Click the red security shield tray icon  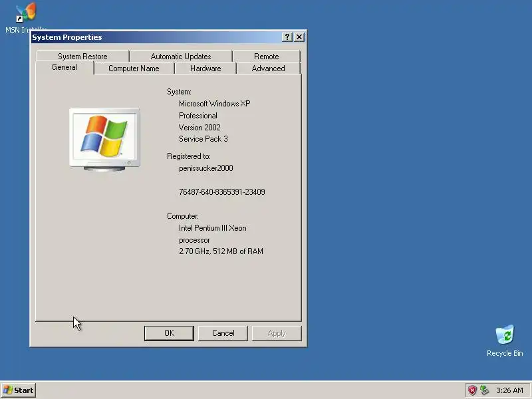[472, 390]
